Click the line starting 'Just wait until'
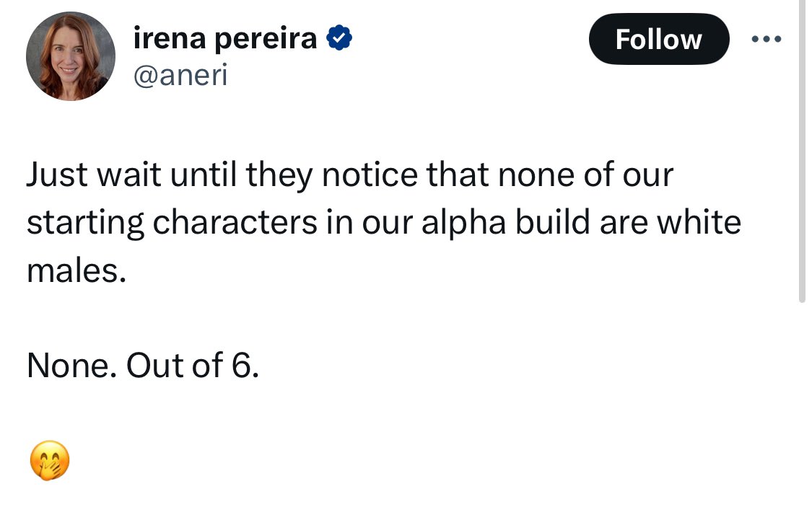812x525 pixels. click(349, 175)
